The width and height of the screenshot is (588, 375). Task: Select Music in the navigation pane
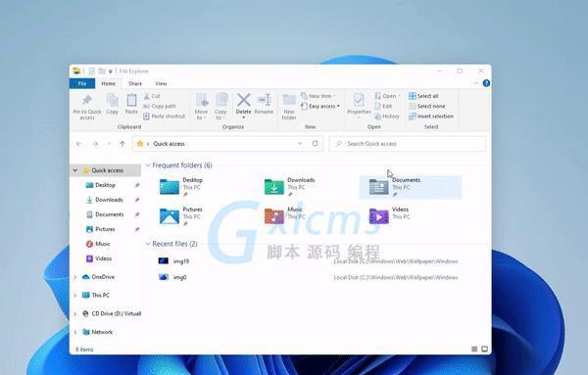[103, 244]
